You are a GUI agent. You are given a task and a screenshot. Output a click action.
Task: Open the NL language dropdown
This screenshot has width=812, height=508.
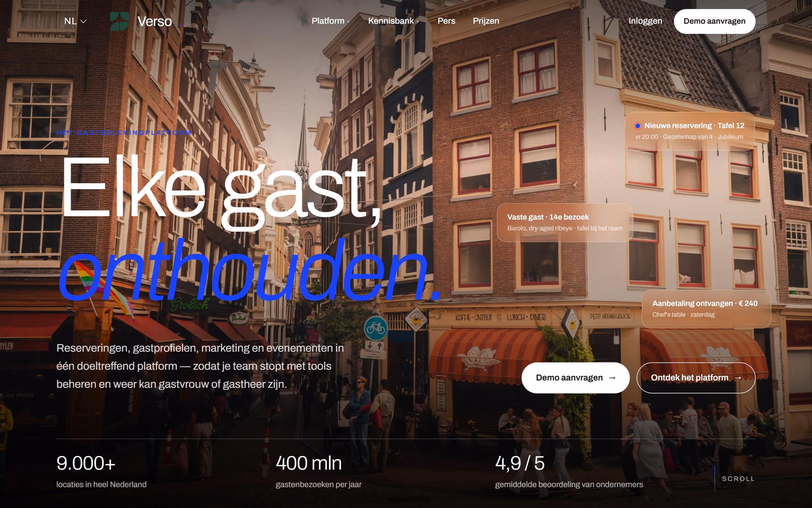[75, 21]
